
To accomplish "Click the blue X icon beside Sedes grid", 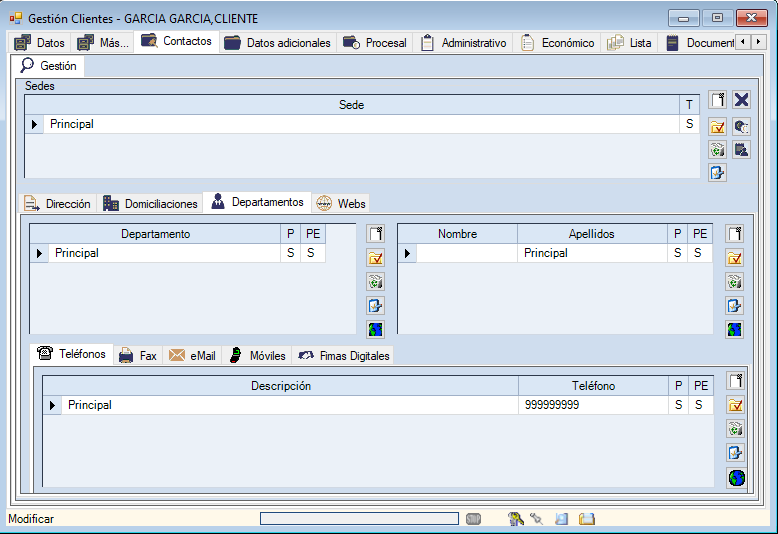I will tap(741, 100).
